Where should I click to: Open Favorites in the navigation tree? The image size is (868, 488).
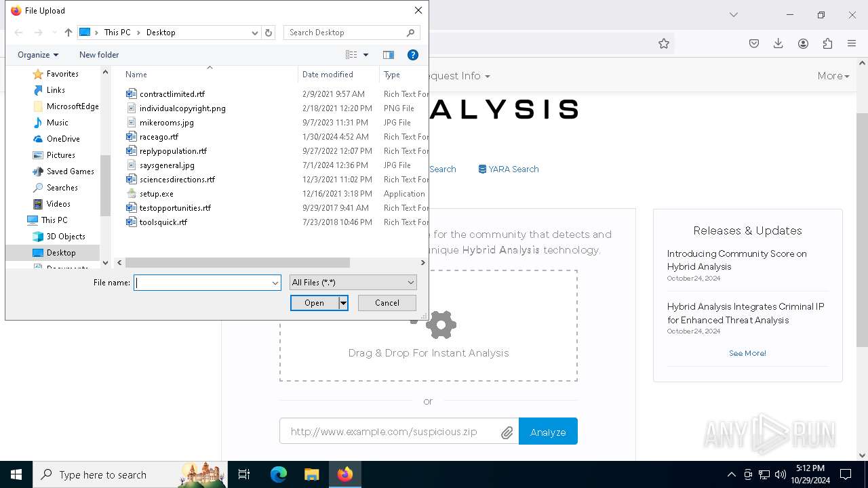(x=62, y=74)
